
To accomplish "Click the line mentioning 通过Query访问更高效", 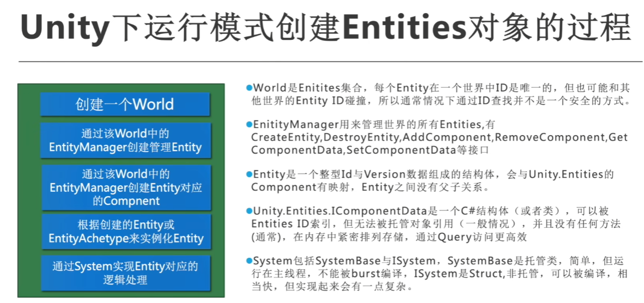I will pyautogui.click(x=381, y=237).
